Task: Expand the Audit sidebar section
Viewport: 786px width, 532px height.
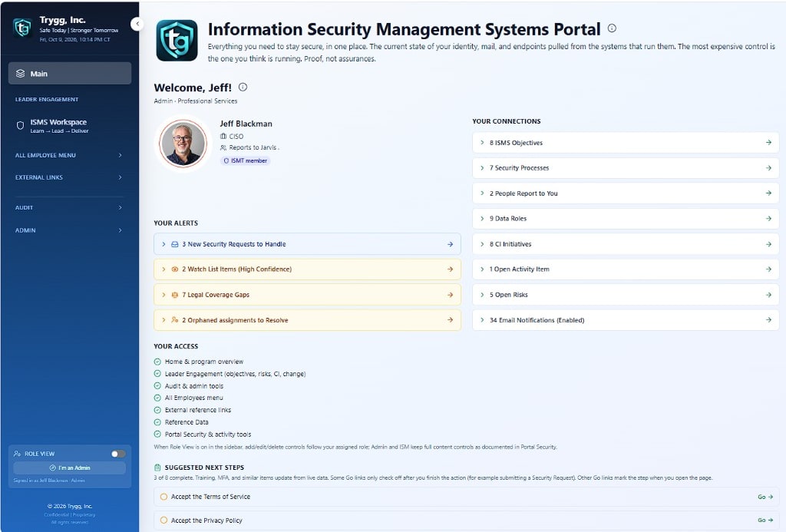Action: 69,207
